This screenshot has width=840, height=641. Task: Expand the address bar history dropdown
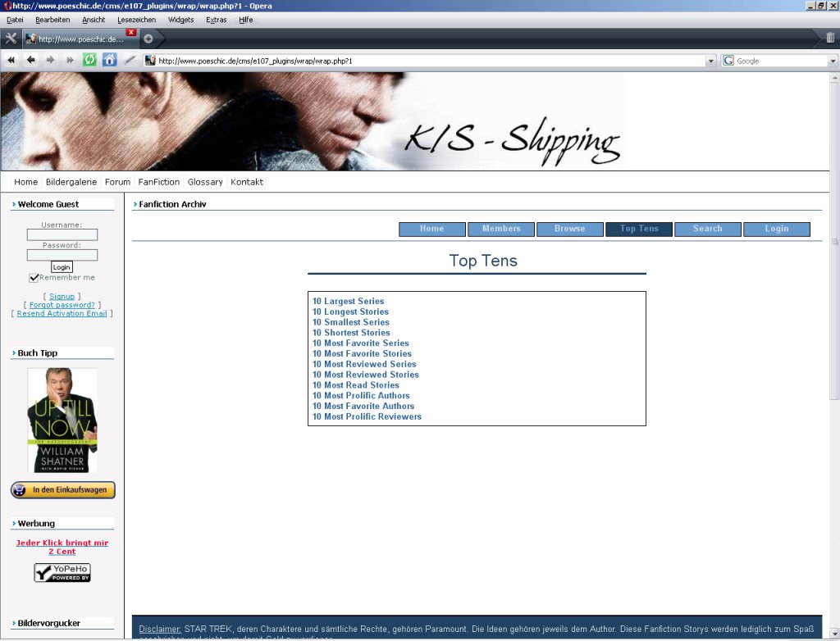point(711,61)
